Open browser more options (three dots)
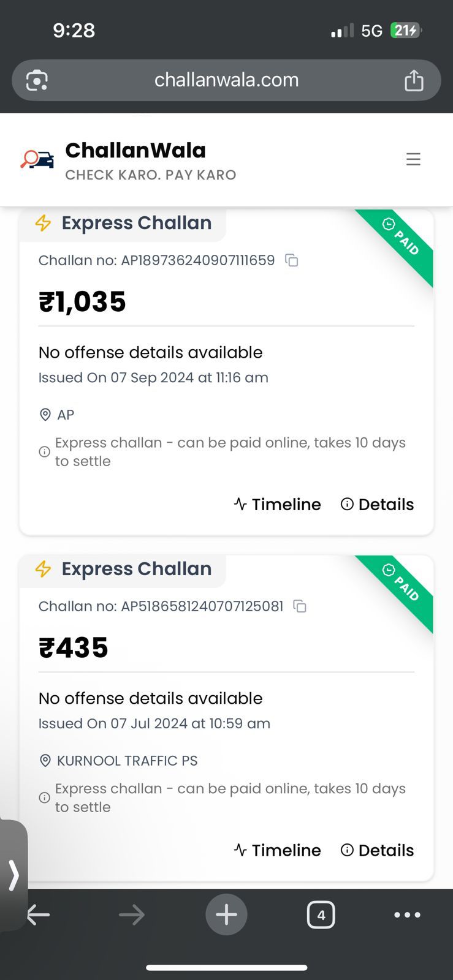 tap(407, 914)
